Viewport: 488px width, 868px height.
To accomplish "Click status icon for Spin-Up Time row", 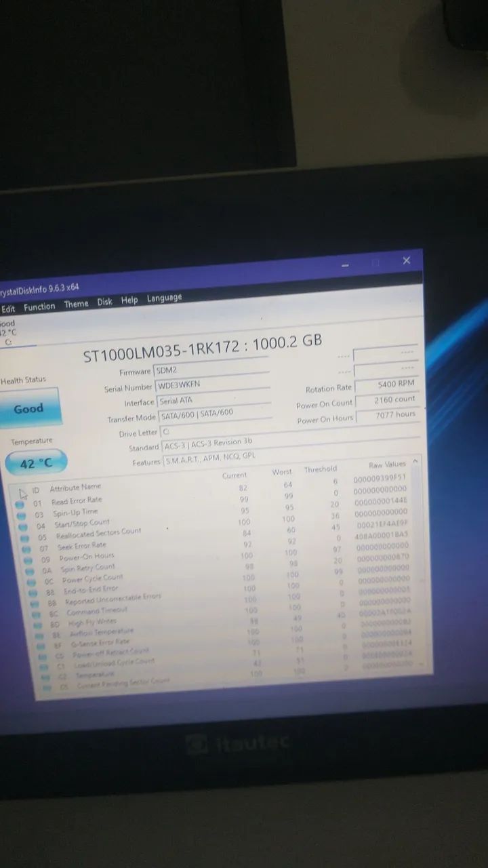I will coord(22,515).
